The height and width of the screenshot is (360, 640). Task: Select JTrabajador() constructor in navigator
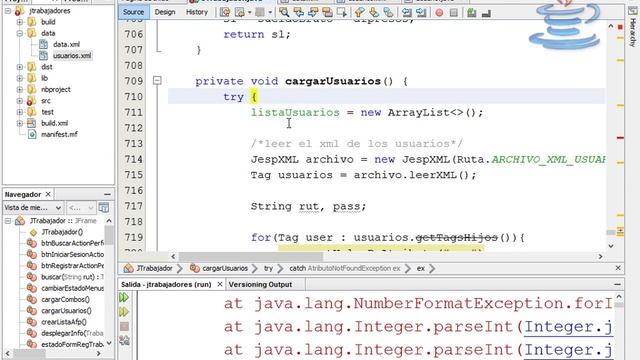[62, 232]
